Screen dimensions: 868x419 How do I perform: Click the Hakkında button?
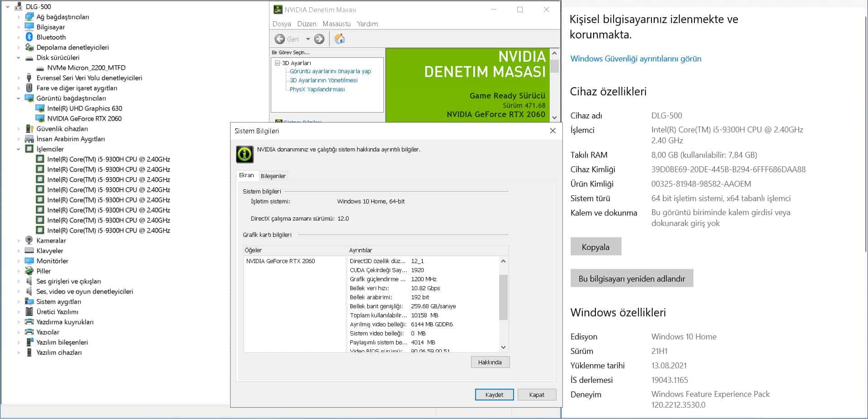(x=490, y=362)
